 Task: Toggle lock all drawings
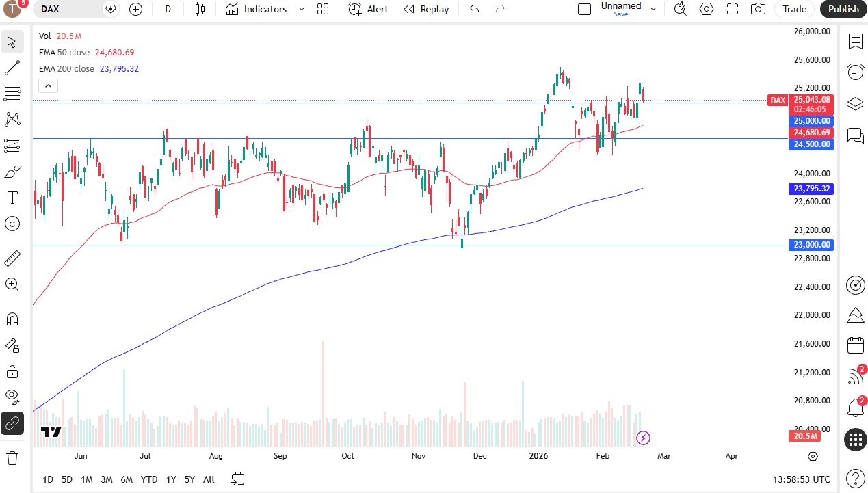12,371
